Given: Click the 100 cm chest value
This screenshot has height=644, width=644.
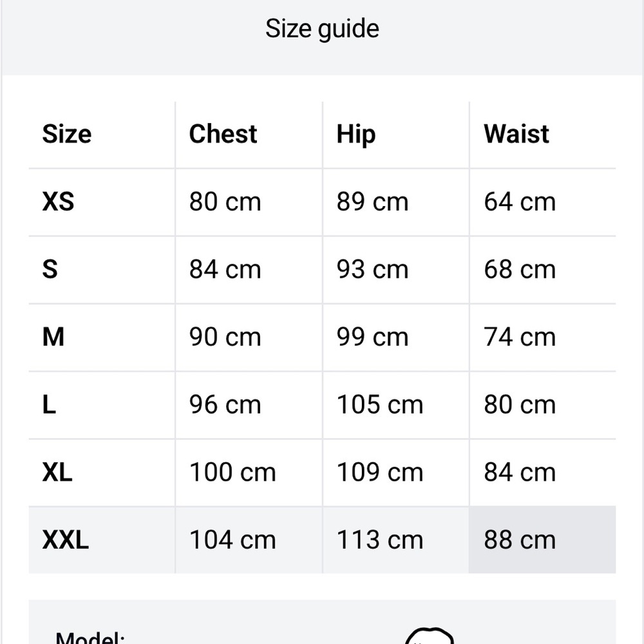Looking at the screenshot, I should pyautogui.click(x=232, y=472).
